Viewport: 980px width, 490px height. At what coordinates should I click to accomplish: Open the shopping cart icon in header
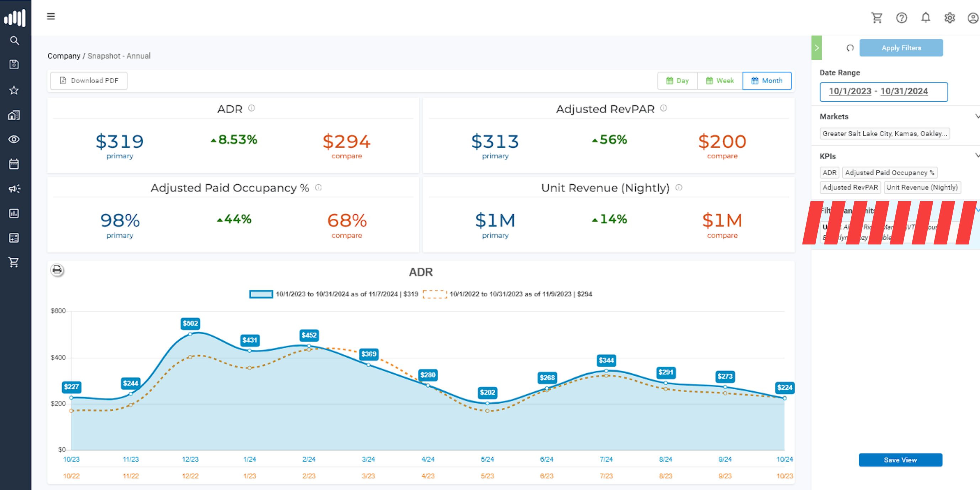[876, 18]
